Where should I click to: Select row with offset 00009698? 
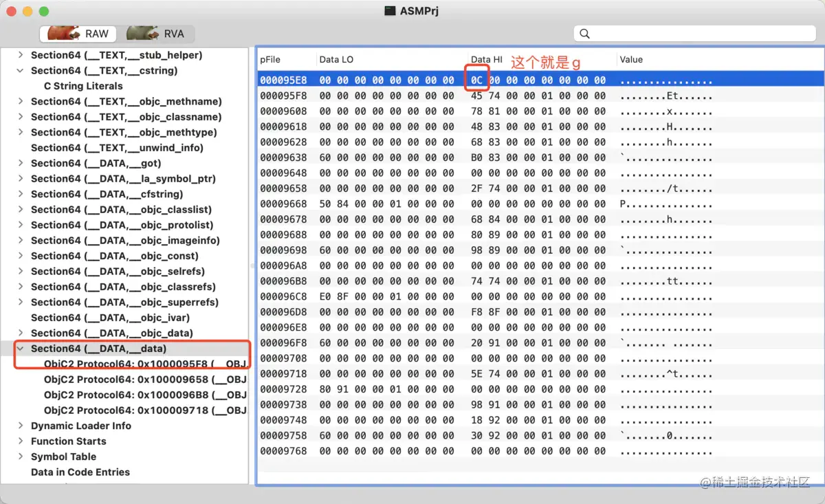[x=540, y=250]
